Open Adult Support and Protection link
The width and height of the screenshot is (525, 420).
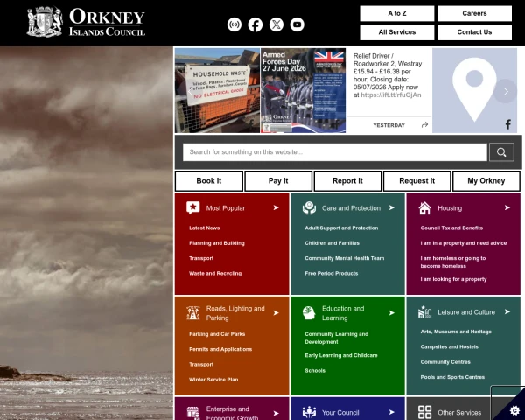click(341, 228)
